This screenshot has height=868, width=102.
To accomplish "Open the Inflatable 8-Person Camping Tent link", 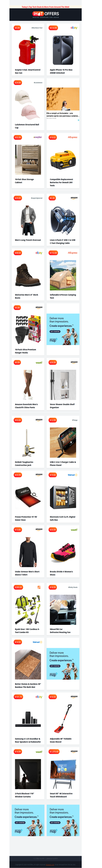I will tap(63, 296).
